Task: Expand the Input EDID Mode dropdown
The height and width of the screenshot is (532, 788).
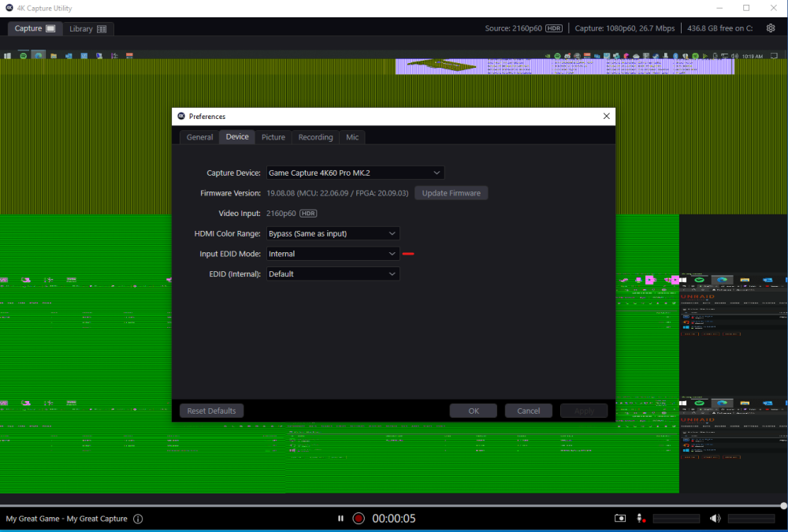Action: click(333, 254)
